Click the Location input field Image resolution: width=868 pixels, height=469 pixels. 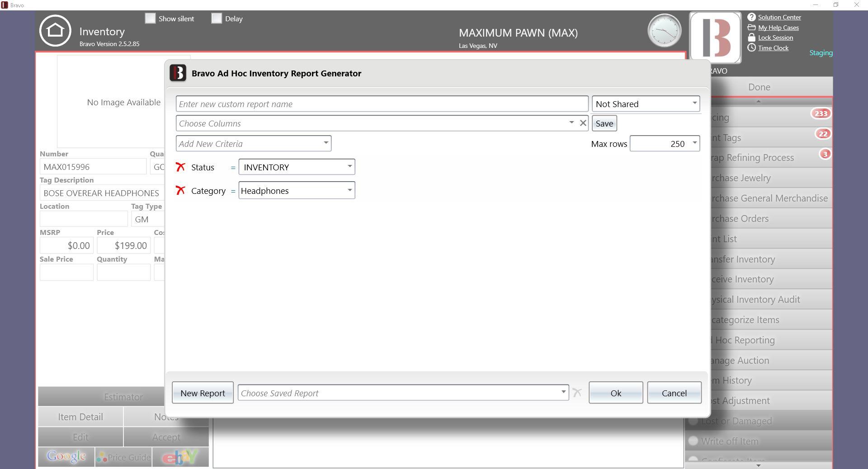point(84,219)
